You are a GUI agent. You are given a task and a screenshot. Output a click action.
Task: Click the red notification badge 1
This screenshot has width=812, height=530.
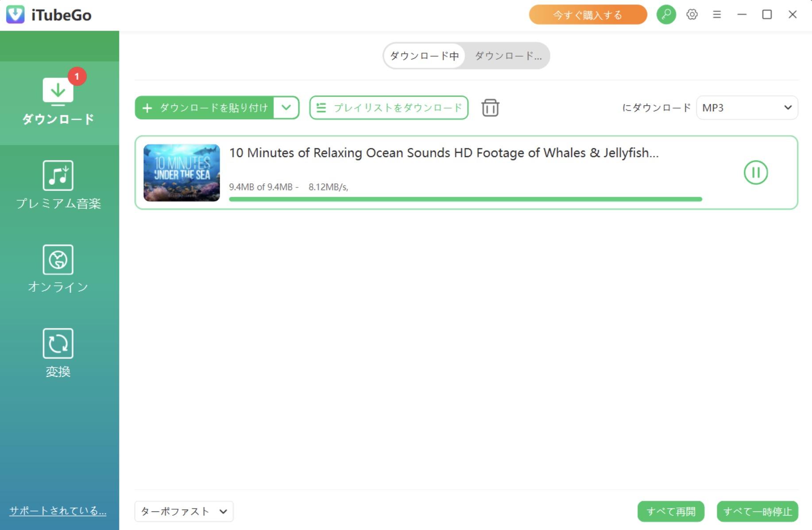pyautogui.click(x=77, y=76)
